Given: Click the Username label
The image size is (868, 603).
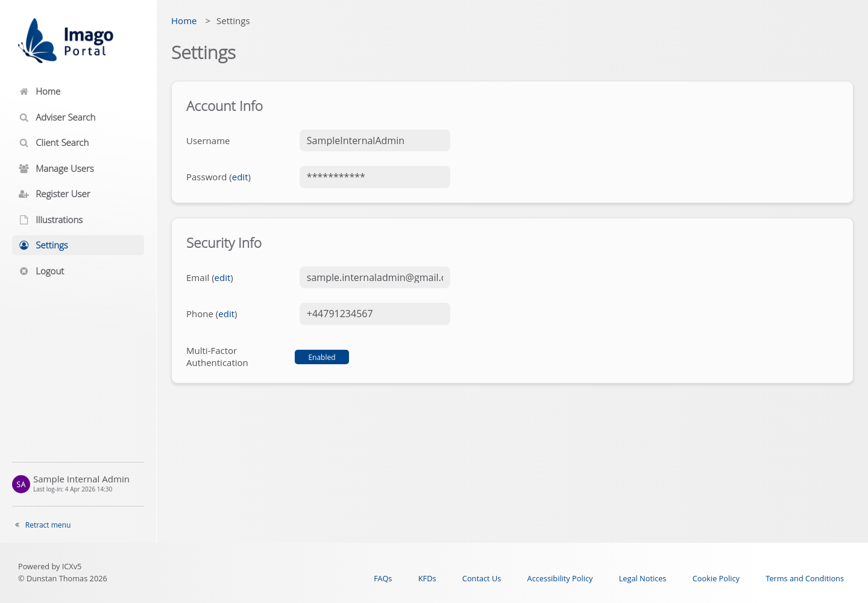Looking at the screenshot, I should (208, 141).
